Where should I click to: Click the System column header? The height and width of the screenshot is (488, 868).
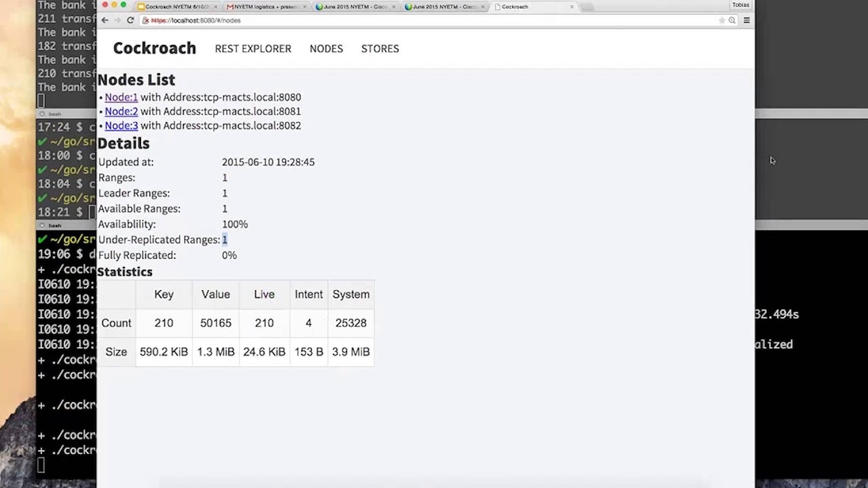pos(351,294)
